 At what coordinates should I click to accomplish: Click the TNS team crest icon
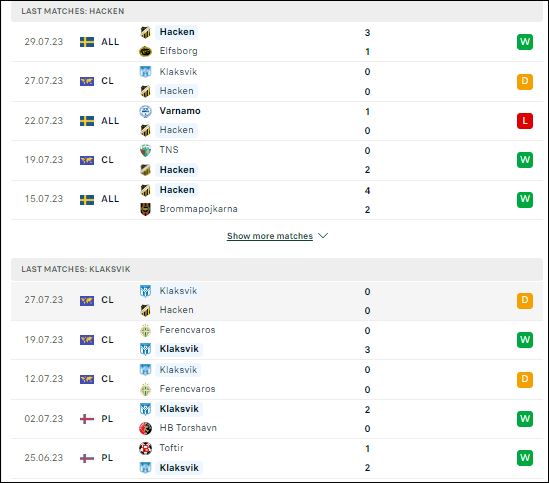click(145, 150)
